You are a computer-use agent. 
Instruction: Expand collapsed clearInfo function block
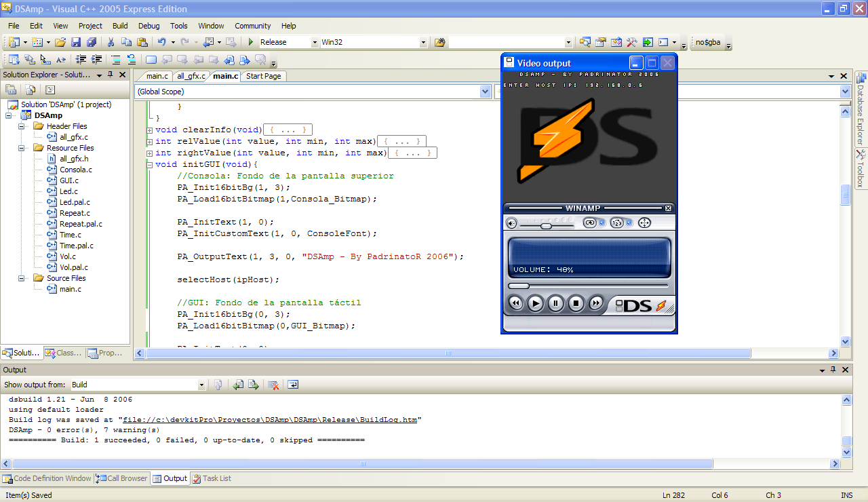150,130
